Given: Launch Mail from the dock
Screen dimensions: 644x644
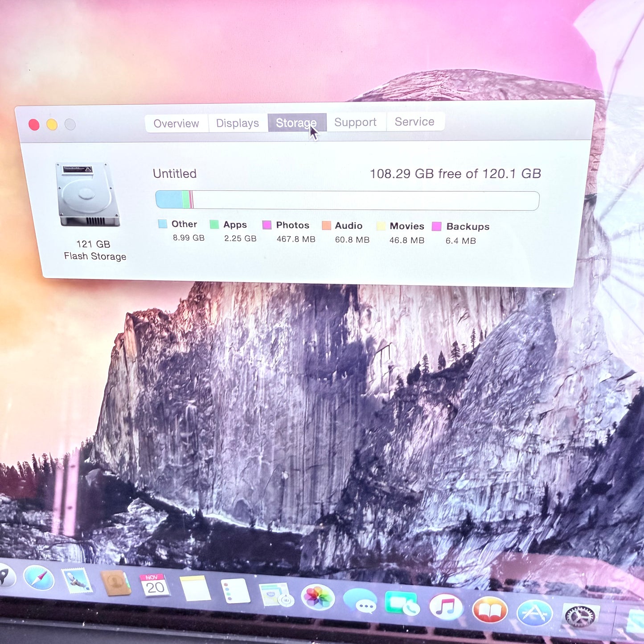Looking at the screenshot, I should (x=77, y=580).
